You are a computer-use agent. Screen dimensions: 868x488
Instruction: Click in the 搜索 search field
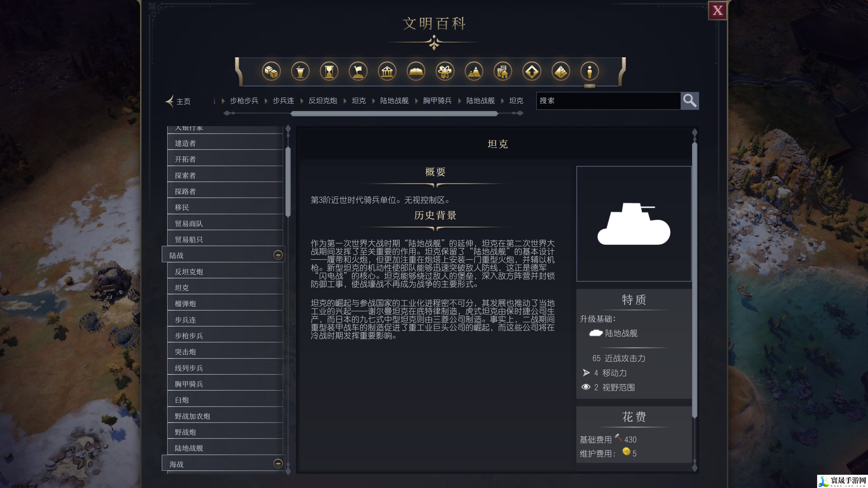point(608,101)
